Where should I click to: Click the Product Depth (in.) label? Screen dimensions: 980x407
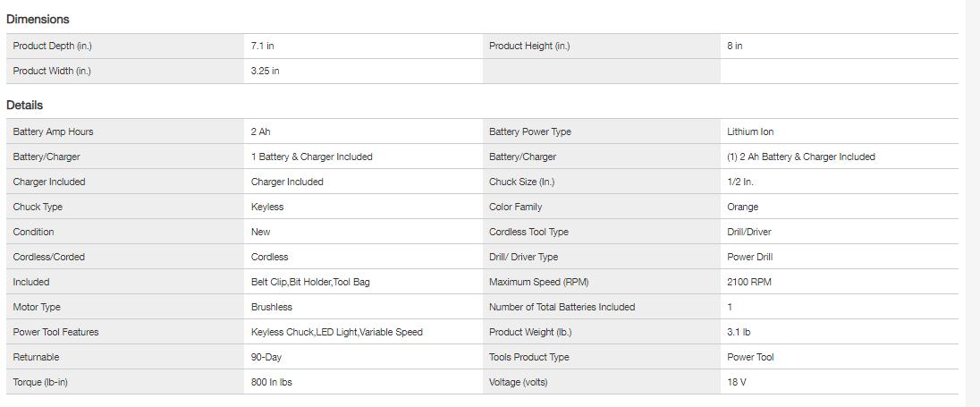(53, 46)
